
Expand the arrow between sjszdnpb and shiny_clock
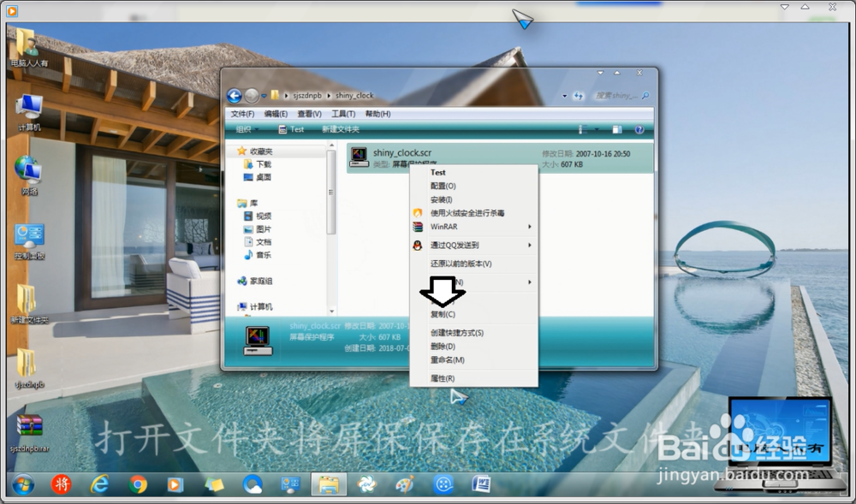(x=329, y=96)
